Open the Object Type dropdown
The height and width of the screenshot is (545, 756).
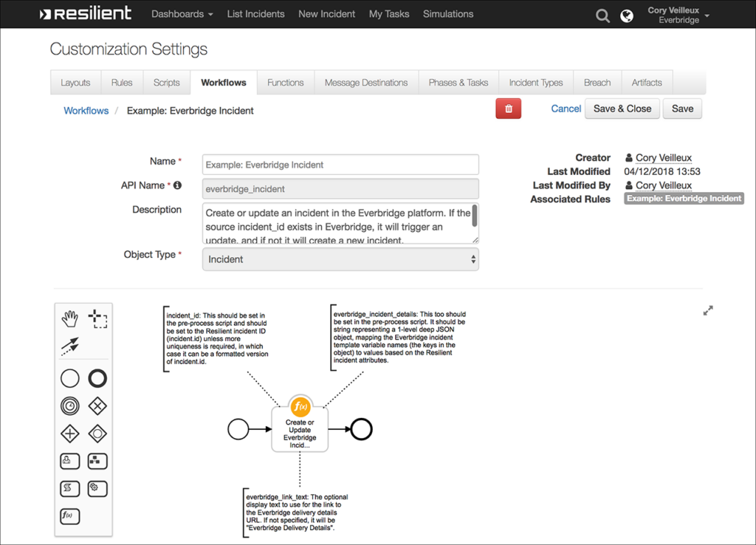coord(340,259)
